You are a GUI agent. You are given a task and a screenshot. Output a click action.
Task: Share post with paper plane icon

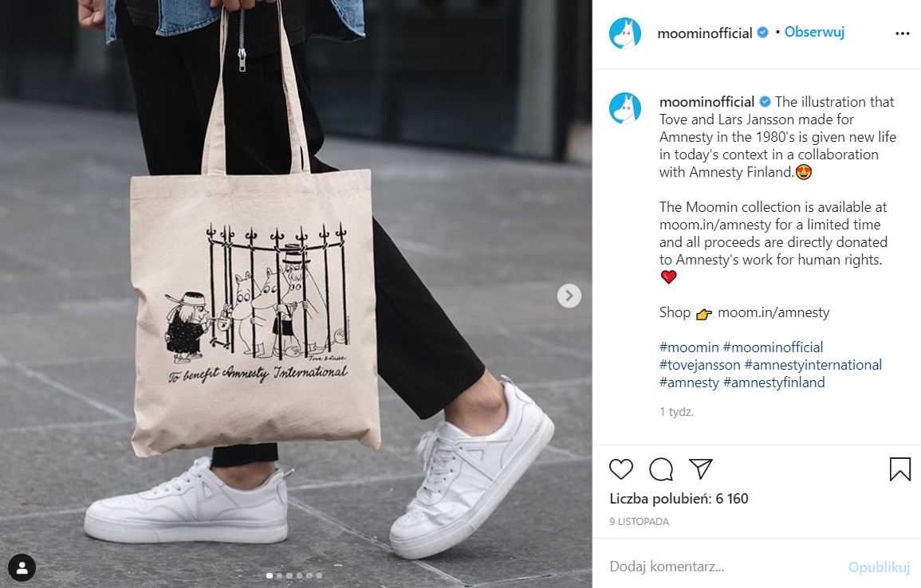pos(701,468)
